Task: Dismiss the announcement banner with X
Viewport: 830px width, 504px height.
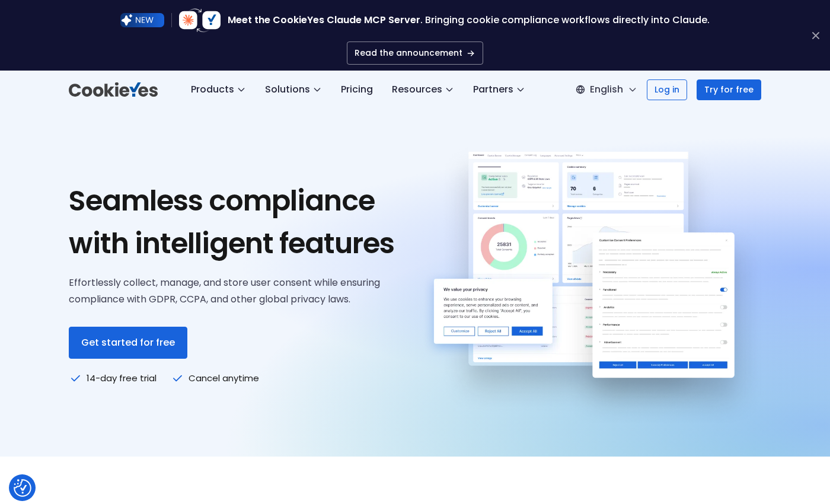Action: coord(816,36)
